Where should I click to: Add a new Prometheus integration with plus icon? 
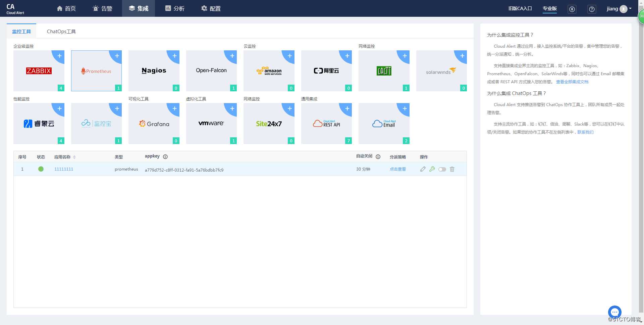(117, 56)
